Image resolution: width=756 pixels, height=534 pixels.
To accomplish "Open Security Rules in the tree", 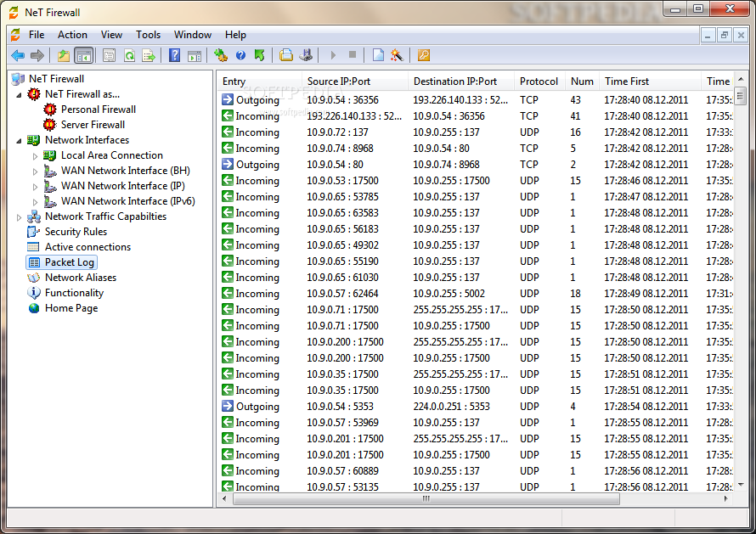I will coord(76,231).
